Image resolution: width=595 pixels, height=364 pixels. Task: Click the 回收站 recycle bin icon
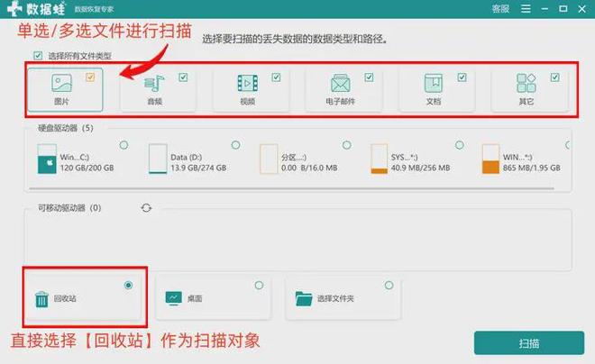tap(41, 299)
